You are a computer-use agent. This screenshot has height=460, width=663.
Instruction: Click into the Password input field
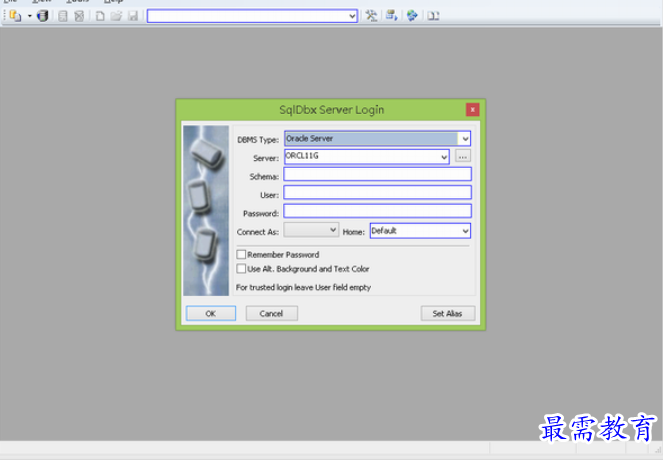[377, 211]
